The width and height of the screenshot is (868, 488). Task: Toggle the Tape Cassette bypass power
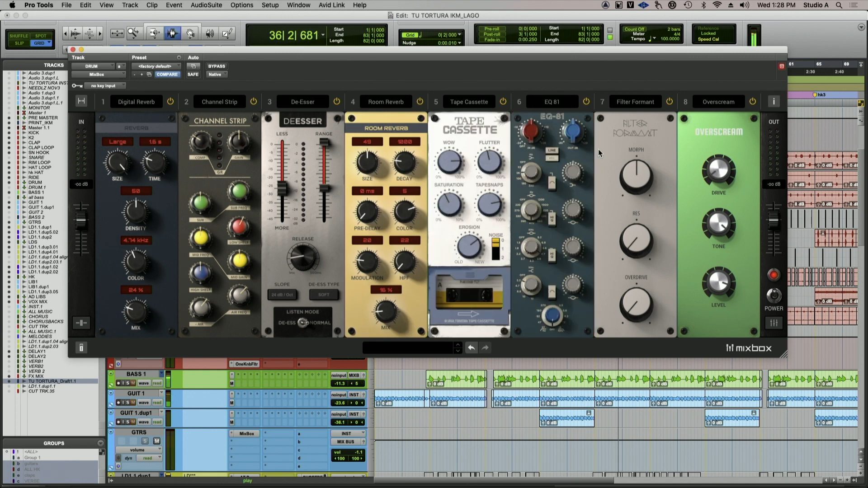pos(503,101)
